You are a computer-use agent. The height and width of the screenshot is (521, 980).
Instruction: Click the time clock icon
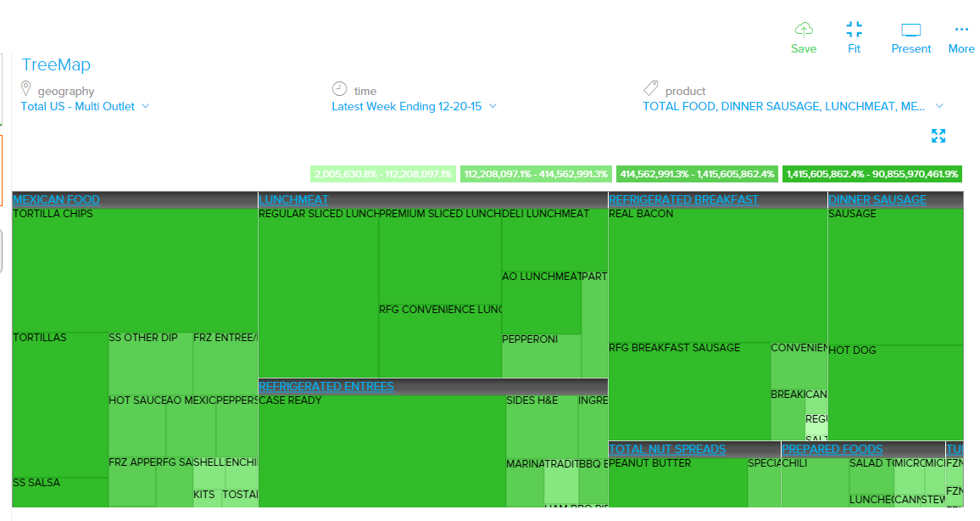tap(339, 89)
